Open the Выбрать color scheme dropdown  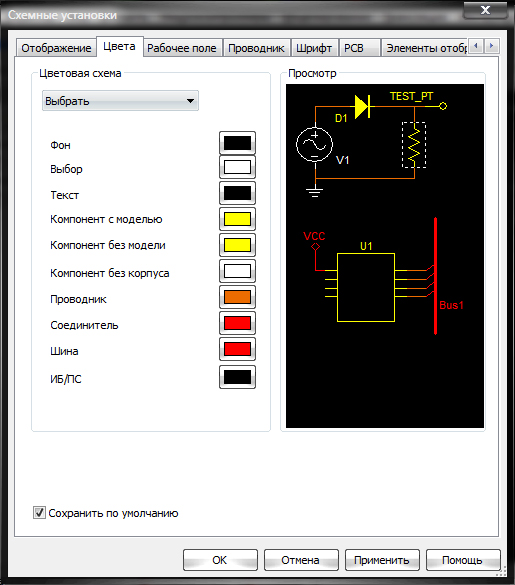[120, 101]
